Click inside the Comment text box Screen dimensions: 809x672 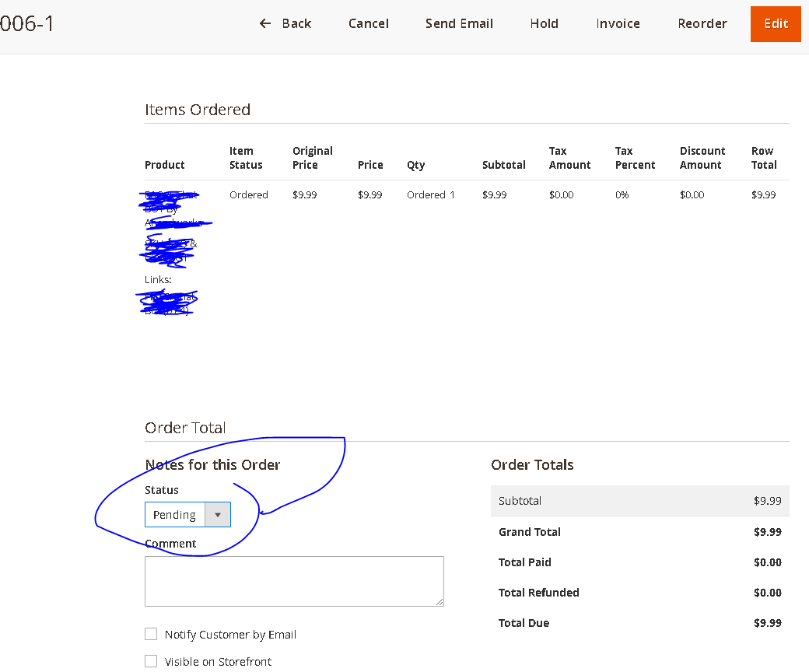pos(294,581)
